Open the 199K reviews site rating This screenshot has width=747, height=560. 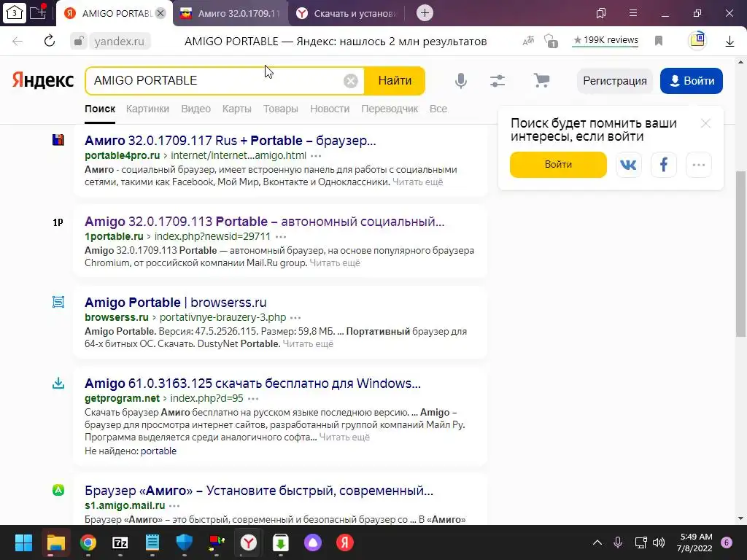[605, 41]
